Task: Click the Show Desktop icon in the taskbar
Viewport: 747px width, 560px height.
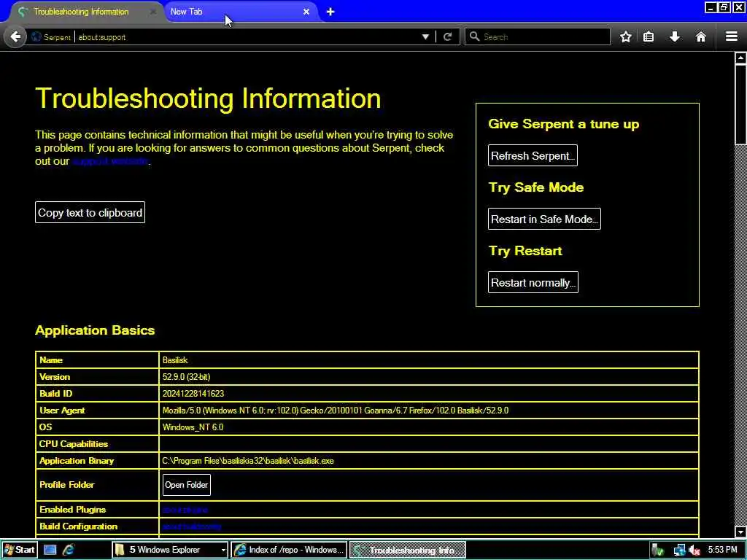Action: pyautogui.click(x=50, y=550)
